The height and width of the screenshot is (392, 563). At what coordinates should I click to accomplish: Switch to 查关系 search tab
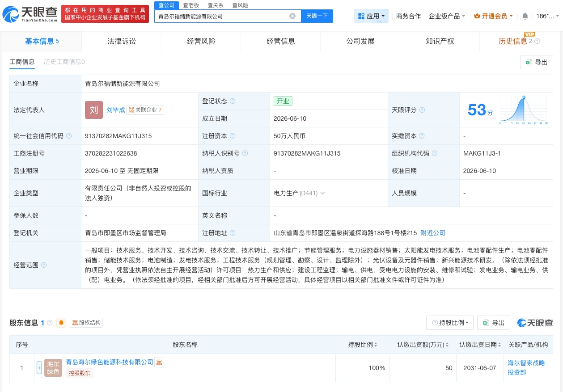(216, 5)
